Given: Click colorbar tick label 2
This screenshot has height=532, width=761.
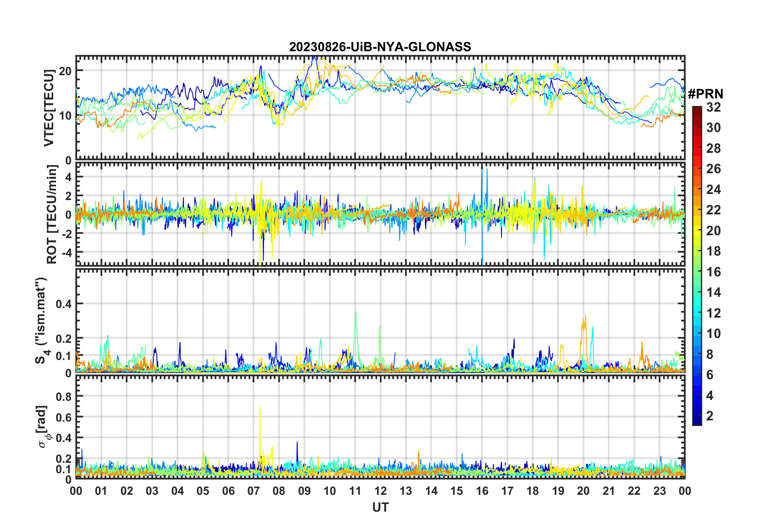Looking at the screenshot, I should [x=710, y=416].
